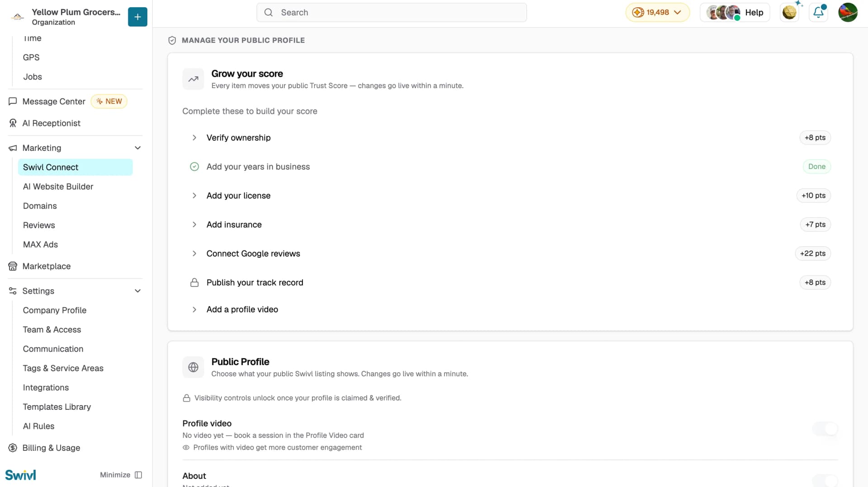Click the +7 pts badge

[x=815, y=225]
